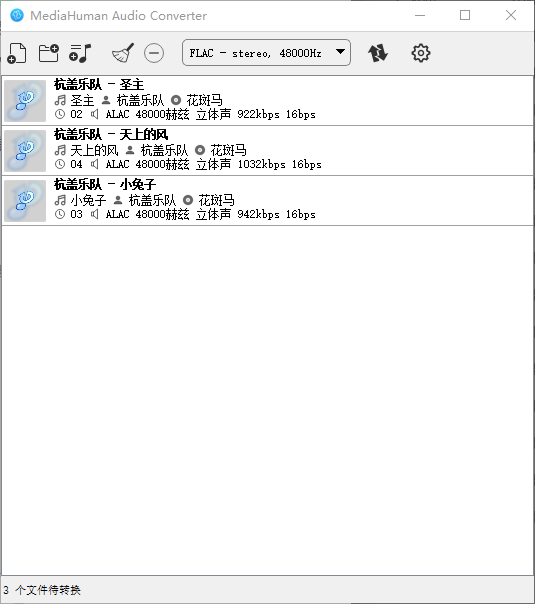Click the MediaHuman app logo in title bar
This screenshot has width=535, height=604.
[x=17, y=15]
